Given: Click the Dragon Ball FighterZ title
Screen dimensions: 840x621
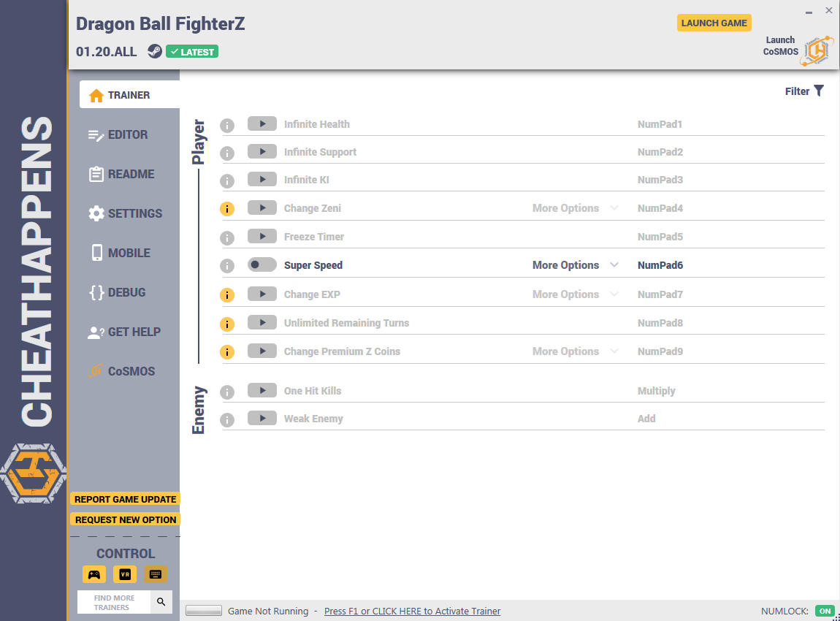Looking at the screenshot, I should click(x=160, y=23).
